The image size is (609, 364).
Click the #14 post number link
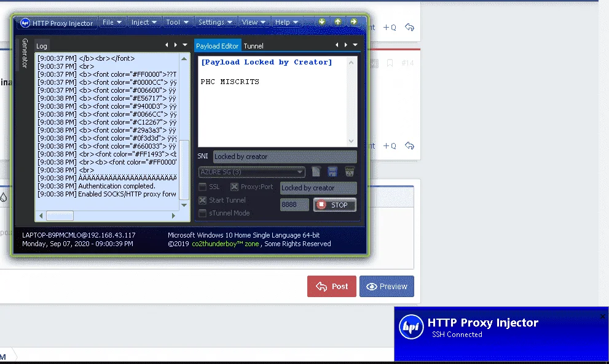(x=407, y=63)
